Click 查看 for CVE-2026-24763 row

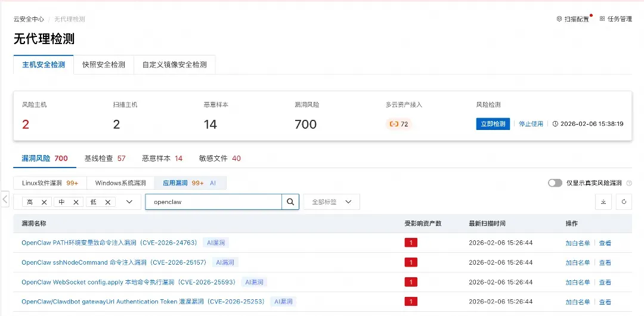tap(605, 243)
